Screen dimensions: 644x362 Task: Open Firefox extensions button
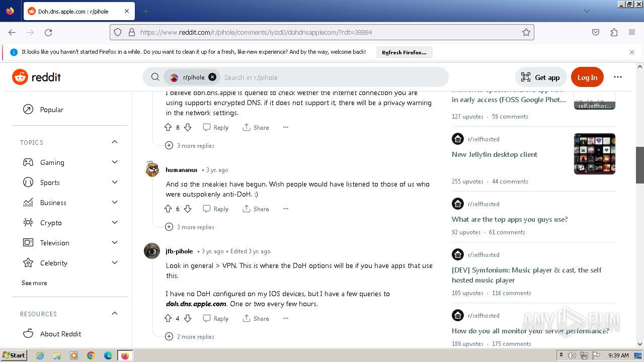(614, 32)
